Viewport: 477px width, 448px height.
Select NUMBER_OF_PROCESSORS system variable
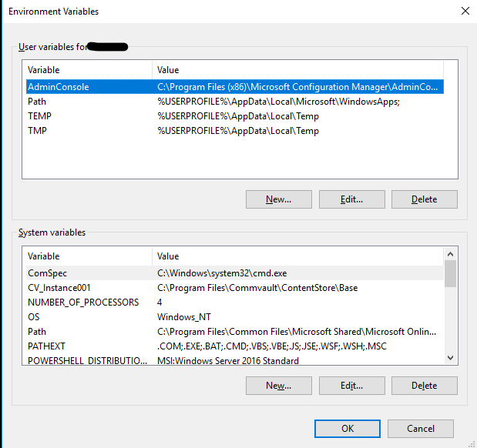tap(235, 302)
